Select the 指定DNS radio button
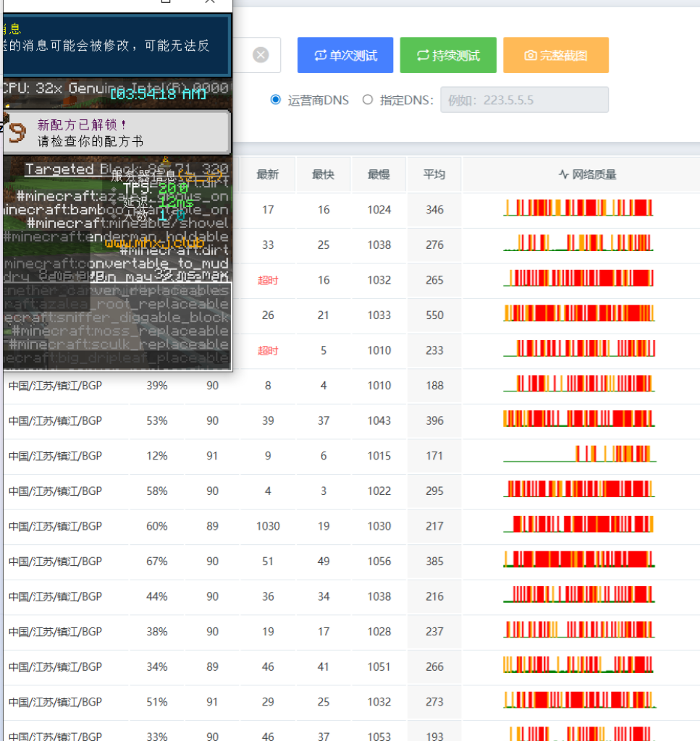This screenshot has height=741, width=700. [x=368, y=100]
